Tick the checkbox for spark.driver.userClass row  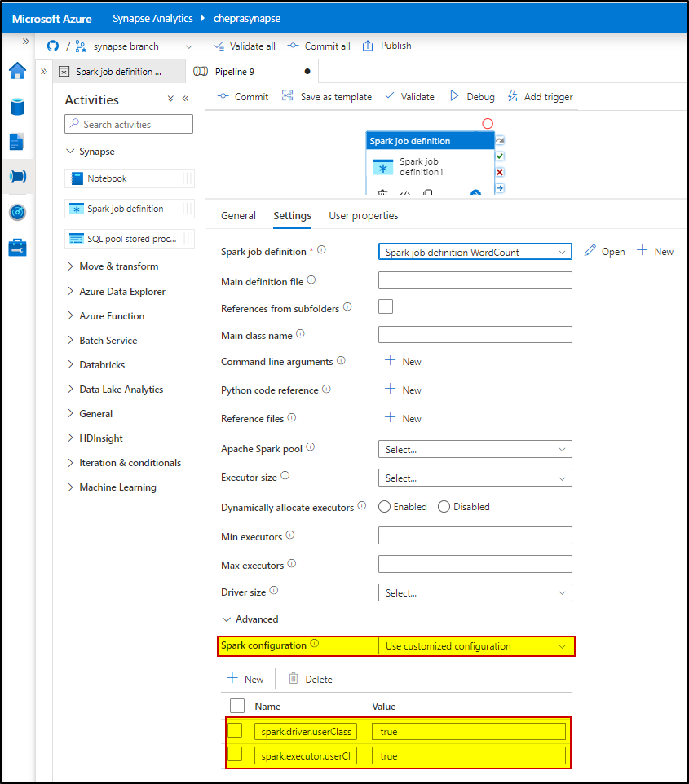(235, 730)
